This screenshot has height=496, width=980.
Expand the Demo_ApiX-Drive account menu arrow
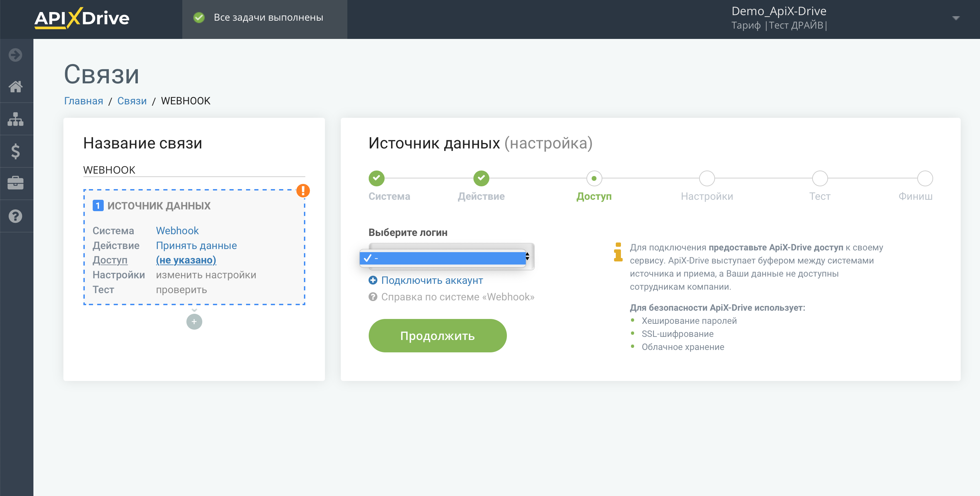point(956,18)
